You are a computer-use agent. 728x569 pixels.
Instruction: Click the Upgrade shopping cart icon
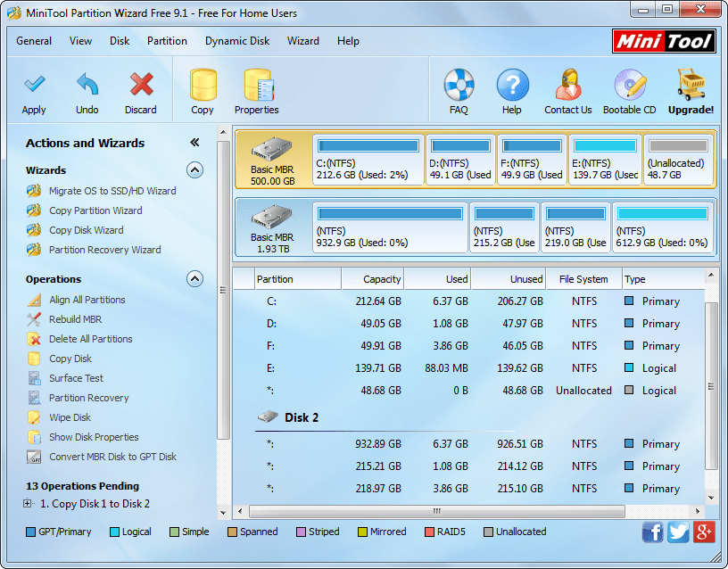click(x=691, y=85)
